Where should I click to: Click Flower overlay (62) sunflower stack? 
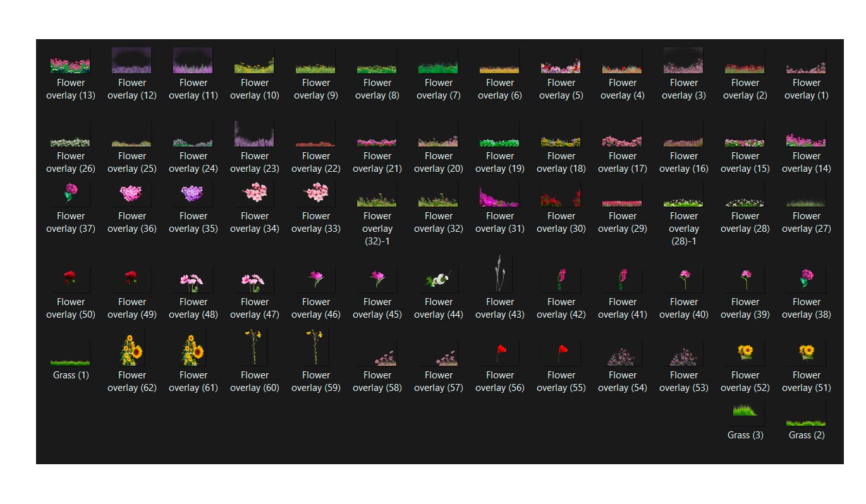[x=131, y=347]
